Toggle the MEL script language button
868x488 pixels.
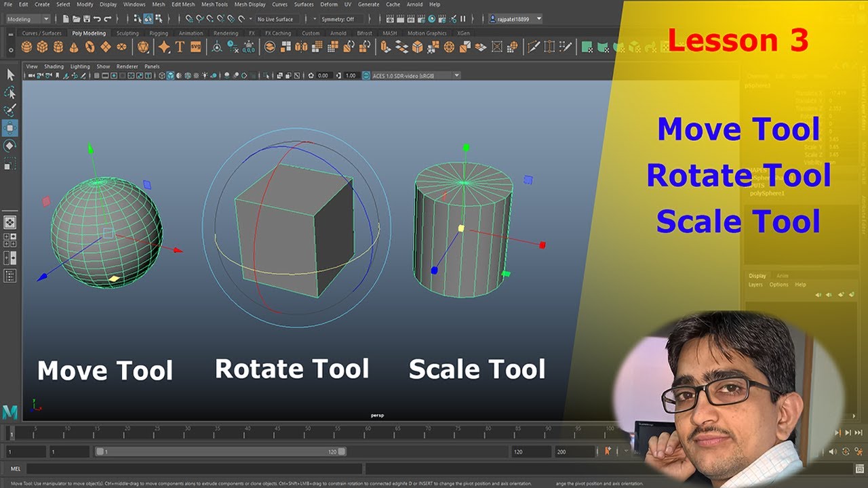pos(16,468)
